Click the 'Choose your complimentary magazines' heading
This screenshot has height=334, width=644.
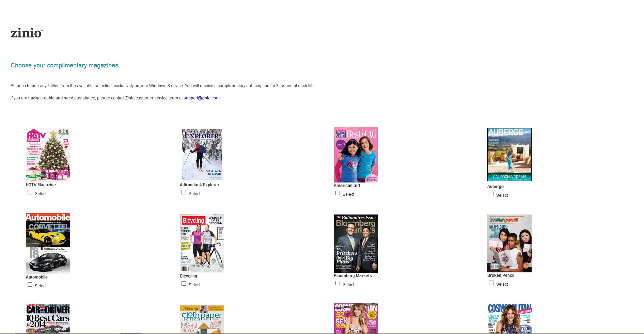[64, 65]
